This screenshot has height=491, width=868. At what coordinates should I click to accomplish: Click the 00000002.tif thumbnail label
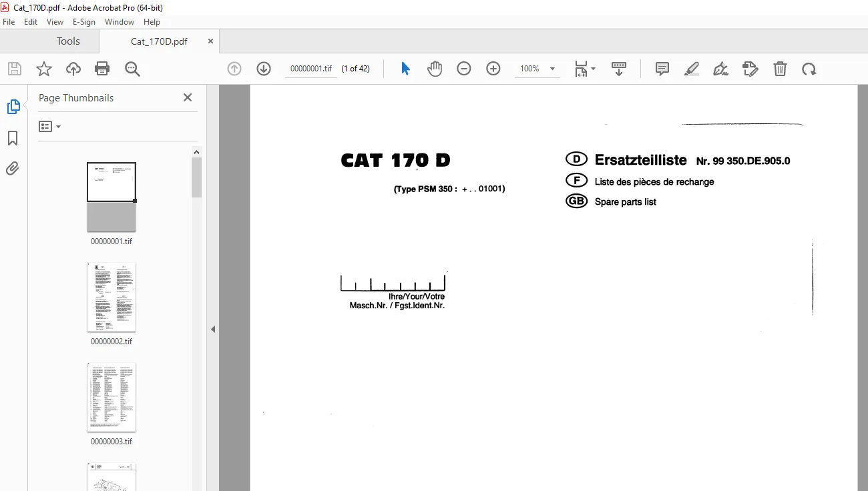(112, 342)
